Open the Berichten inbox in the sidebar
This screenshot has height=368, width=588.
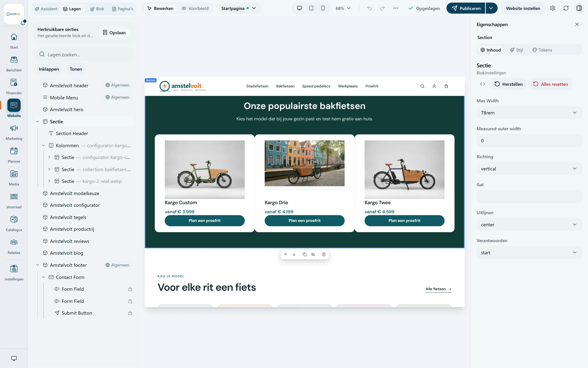coord(14,64)
